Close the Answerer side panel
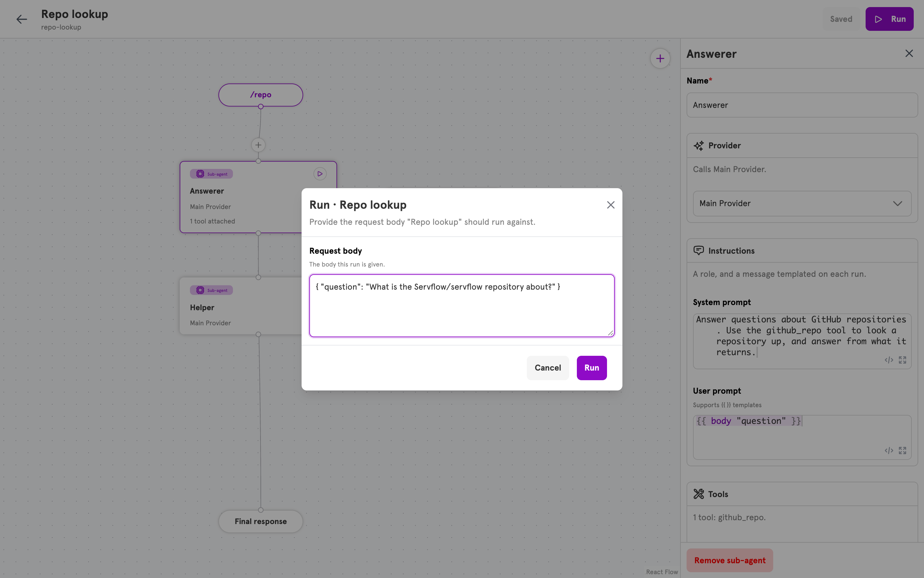This screenshot has height=578, width=924. pos(909,54)
